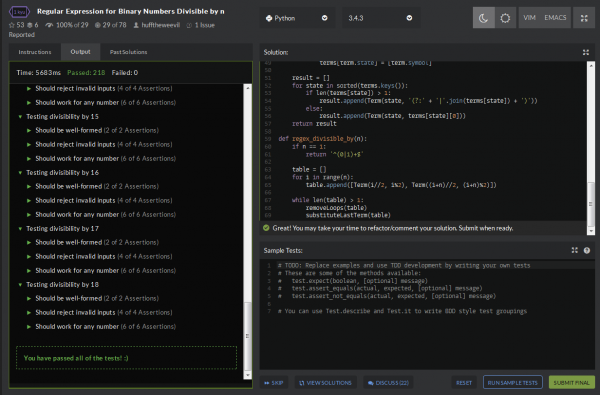
Task: Expand the Solution editor panel
Action: coord(586,52)
